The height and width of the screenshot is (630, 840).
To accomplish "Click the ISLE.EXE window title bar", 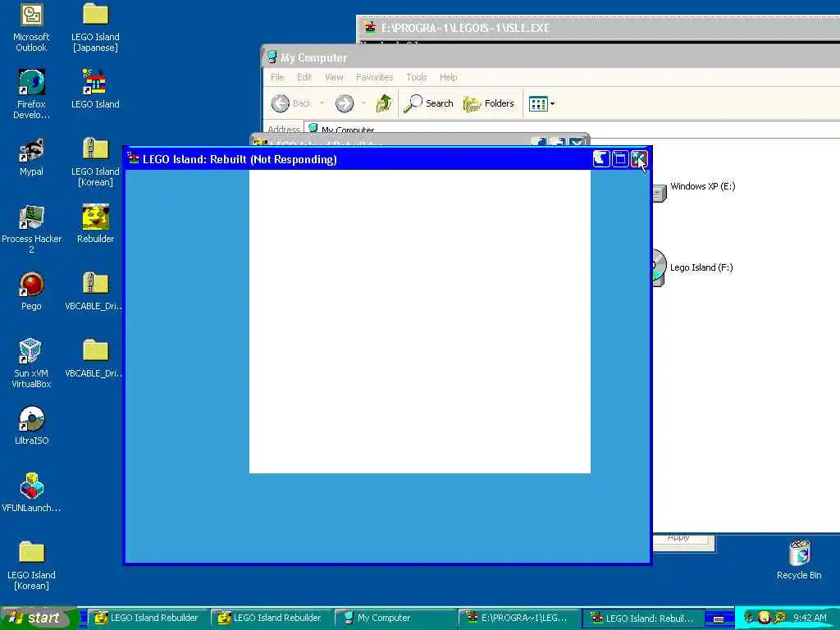I will pos(598,27).
